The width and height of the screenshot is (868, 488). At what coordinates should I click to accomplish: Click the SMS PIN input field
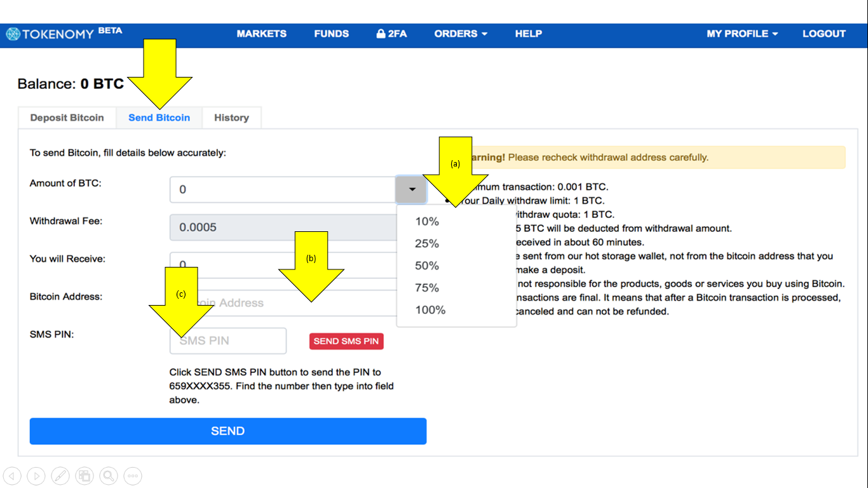pyautogui.click(x=228, y=341)
